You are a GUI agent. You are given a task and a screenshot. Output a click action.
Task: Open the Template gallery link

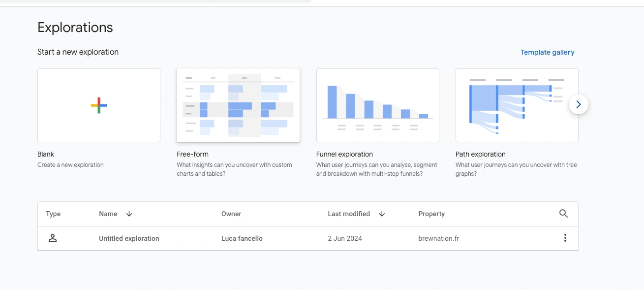coord(547,52)
